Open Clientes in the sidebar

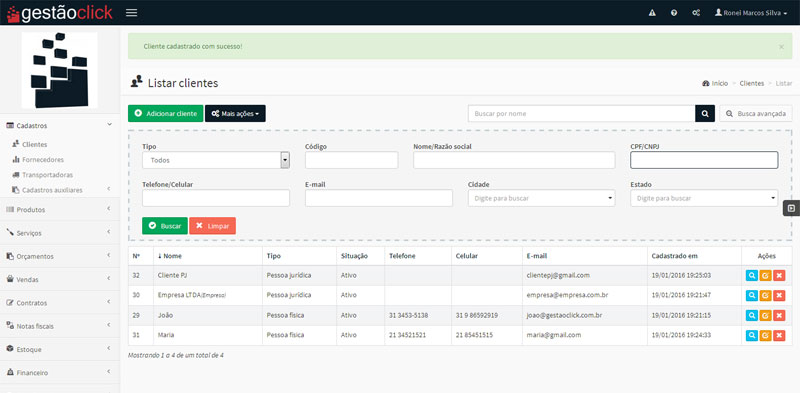click(34, 144)
